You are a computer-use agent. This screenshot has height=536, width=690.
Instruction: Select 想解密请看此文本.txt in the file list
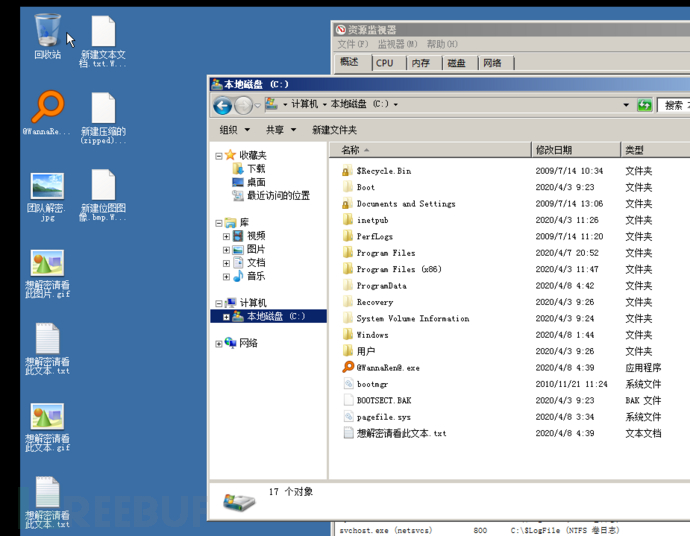click(401, 434)
